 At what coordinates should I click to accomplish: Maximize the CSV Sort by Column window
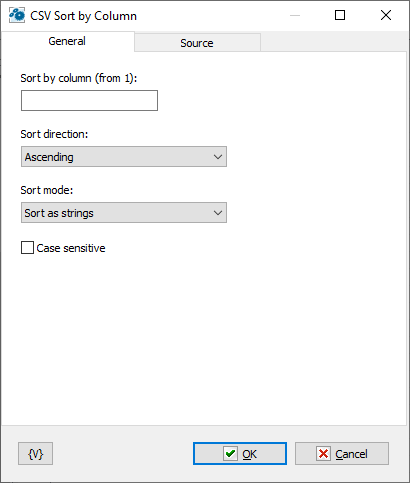click(340, 15)
